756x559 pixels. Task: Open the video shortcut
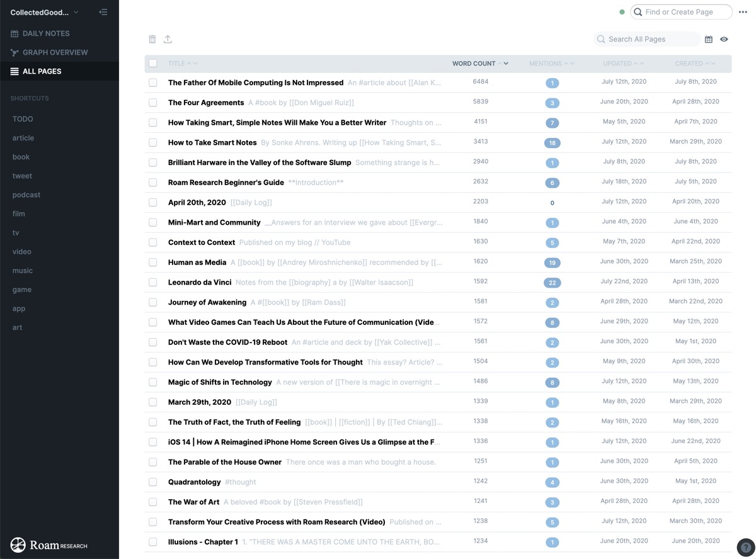[x=21, y=252]
